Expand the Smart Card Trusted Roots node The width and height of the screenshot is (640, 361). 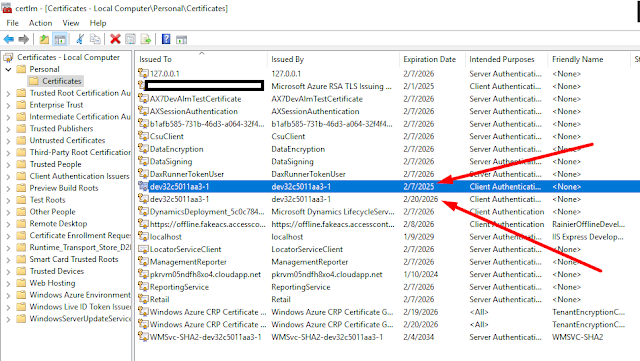tap(8, 259)
